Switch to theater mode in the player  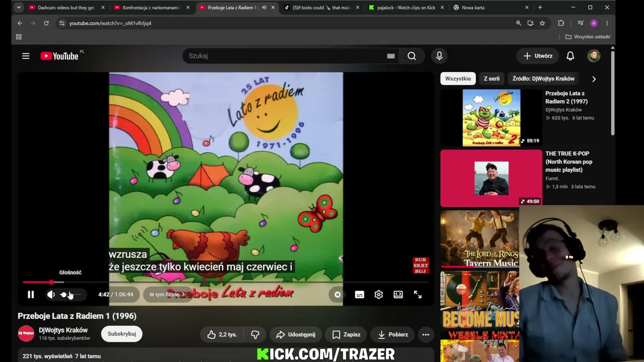398,295
